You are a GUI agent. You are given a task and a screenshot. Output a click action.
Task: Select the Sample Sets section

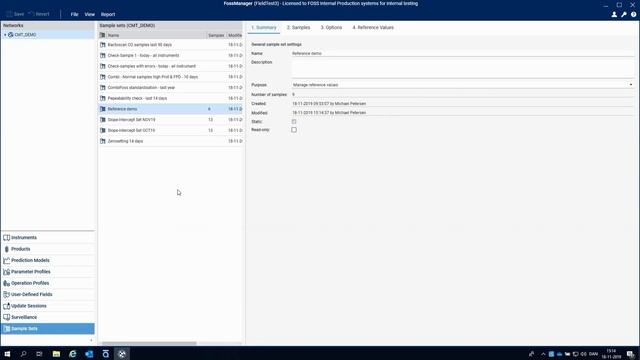(48, 329)
